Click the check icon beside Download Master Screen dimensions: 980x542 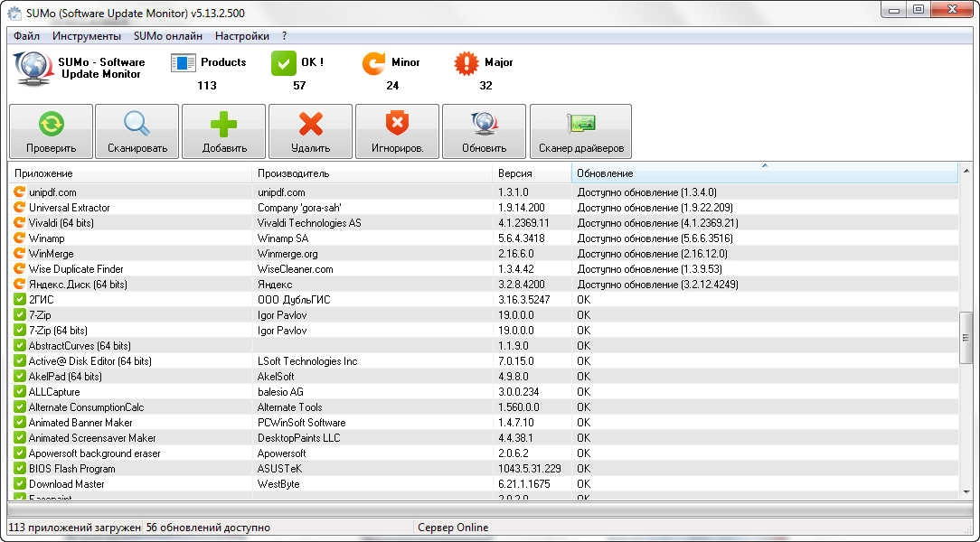pyautogui.click(x=19, y=483)
